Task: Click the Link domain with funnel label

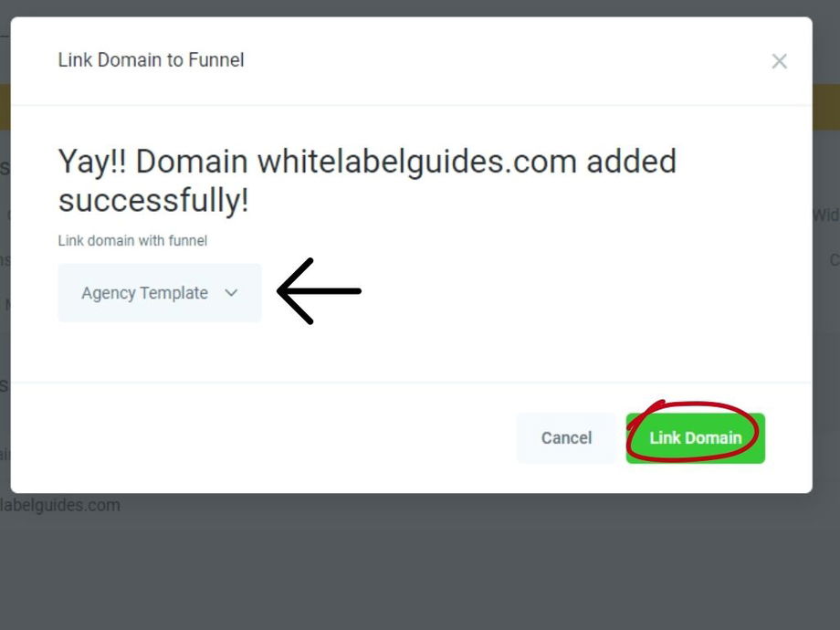Action: pos(132,240)
